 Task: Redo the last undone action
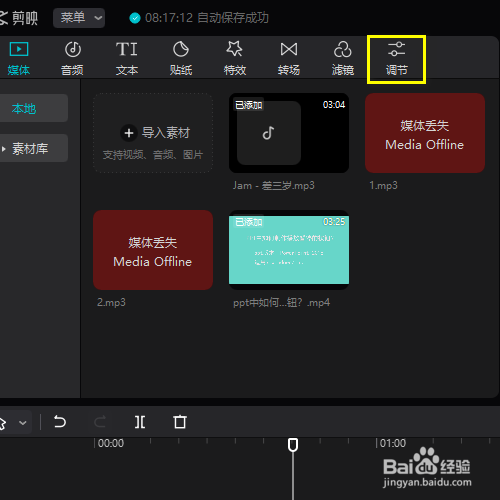[100, 422]
